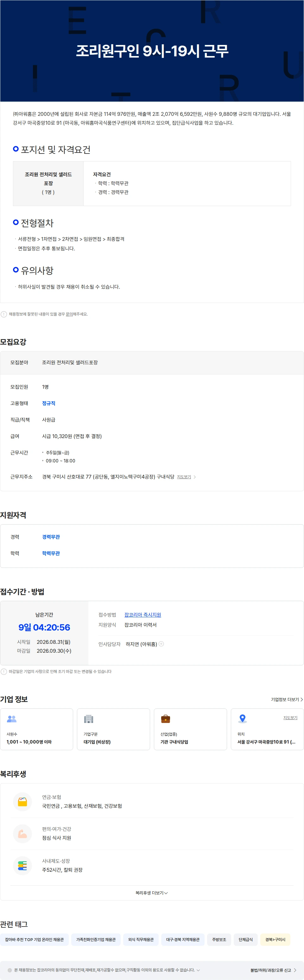This screenshot has width=304, height=980.
Task: Click 시급 10,320원 (면접 후 결정) text
Action: tap(72, 436)
